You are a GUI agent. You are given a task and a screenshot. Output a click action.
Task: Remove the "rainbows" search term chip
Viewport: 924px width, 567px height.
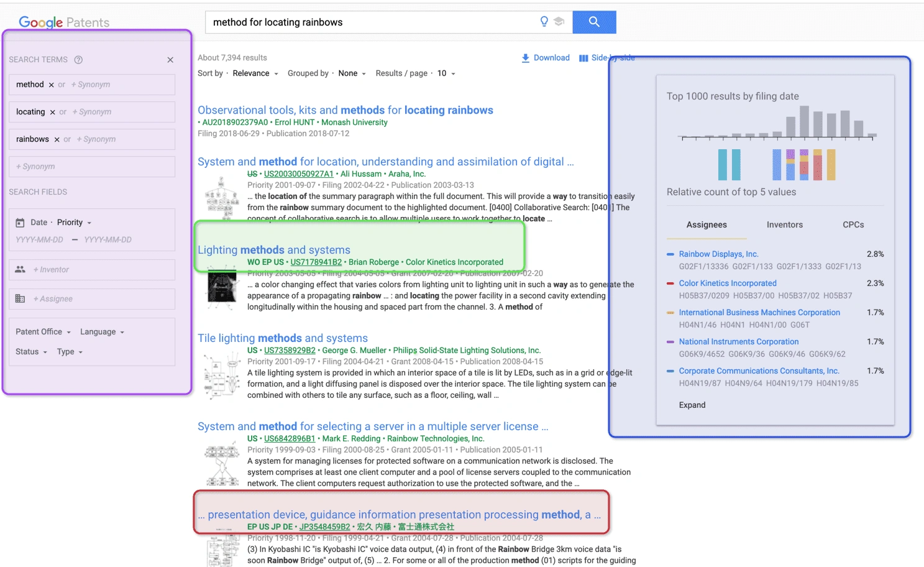point(57,139)
